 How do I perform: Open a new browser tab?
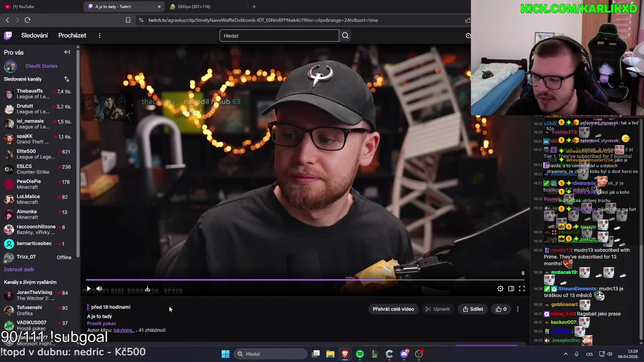coord(254,7)
